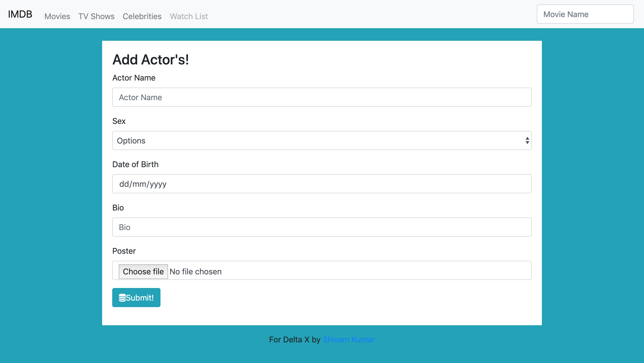Go to the Movies section
This screenshot has width=644, height=363.
pyautogui.click(x=57, y=16)
